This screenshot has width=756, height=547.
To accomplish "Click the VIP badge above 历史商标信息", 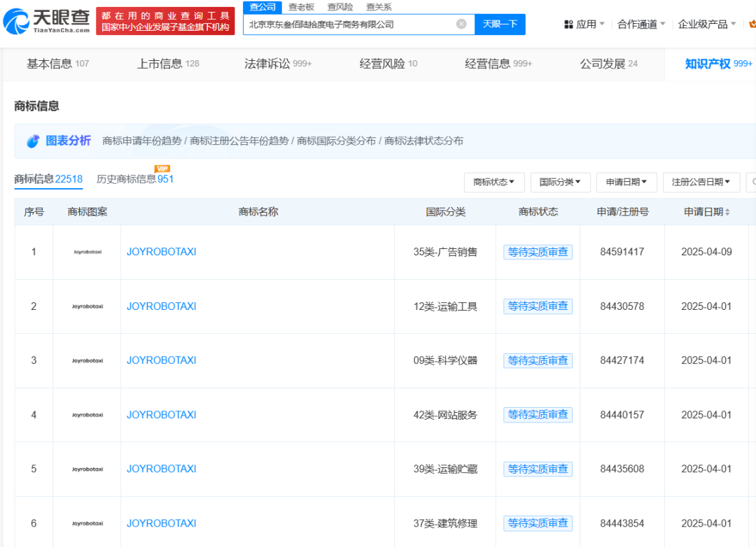I will tap(162, 169).
